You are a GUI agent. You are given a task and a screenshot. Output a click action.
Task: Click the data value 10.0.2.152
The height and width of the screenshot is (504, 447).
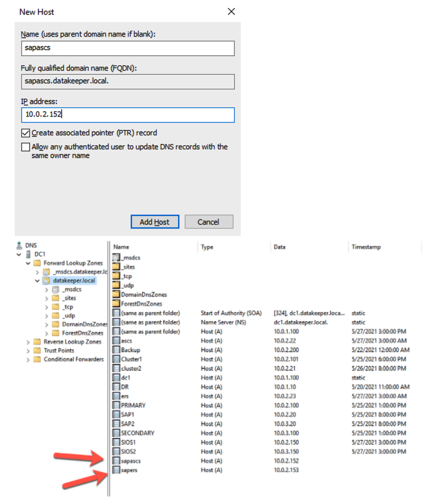[286, 461]
